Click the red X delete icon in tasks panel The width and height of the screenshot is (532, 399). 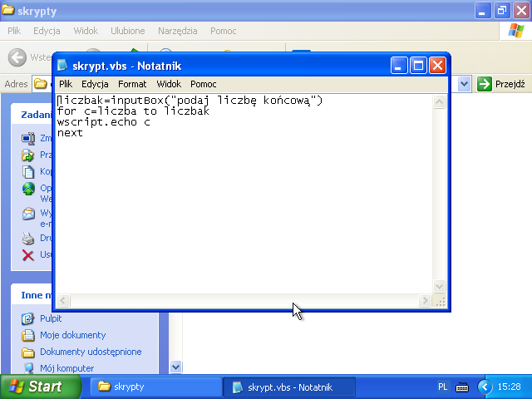pyautogui.click(x=27, y=254)
